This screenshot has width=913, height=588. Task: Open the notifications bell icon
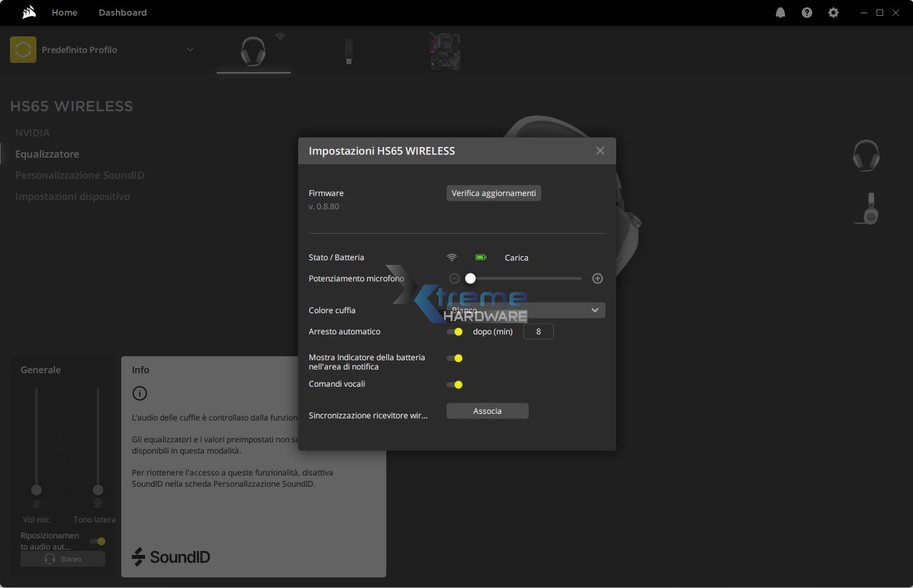(x=780, y=13)
